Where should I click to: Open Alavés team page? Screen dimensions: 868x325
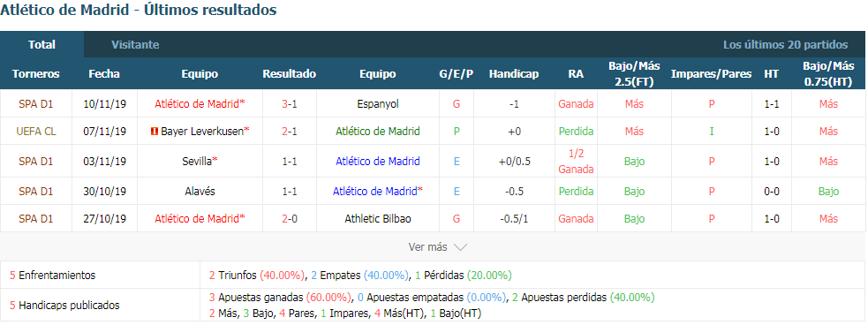[200, 191]
